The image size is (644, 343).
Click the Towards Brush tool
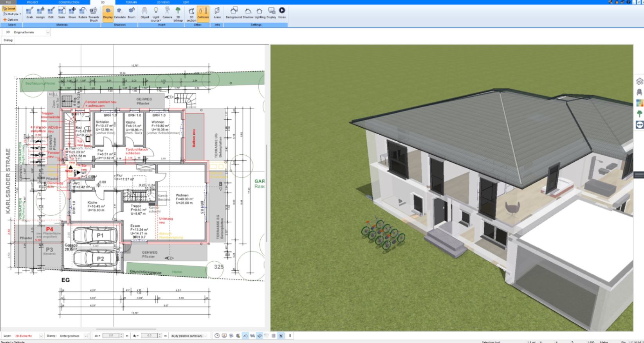[x=94, y=14]
